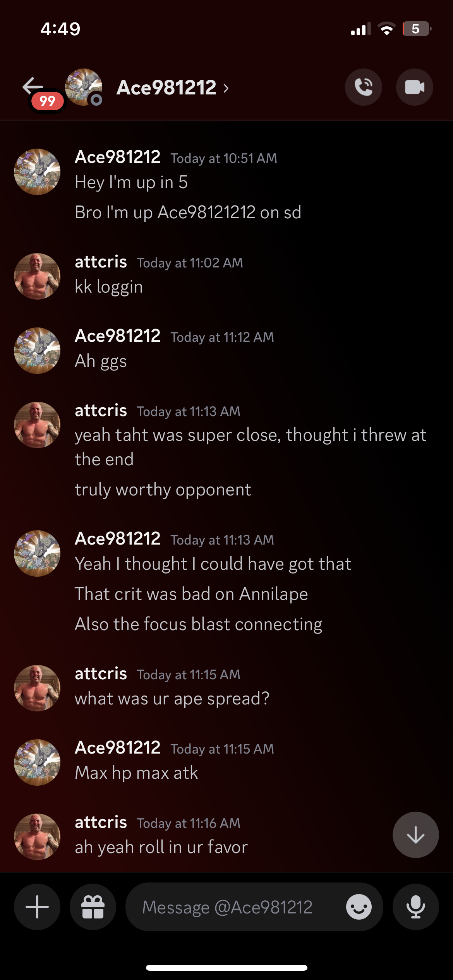Open the gift icon
Screen dimensions: 453x980
click(x=93, y=907)
